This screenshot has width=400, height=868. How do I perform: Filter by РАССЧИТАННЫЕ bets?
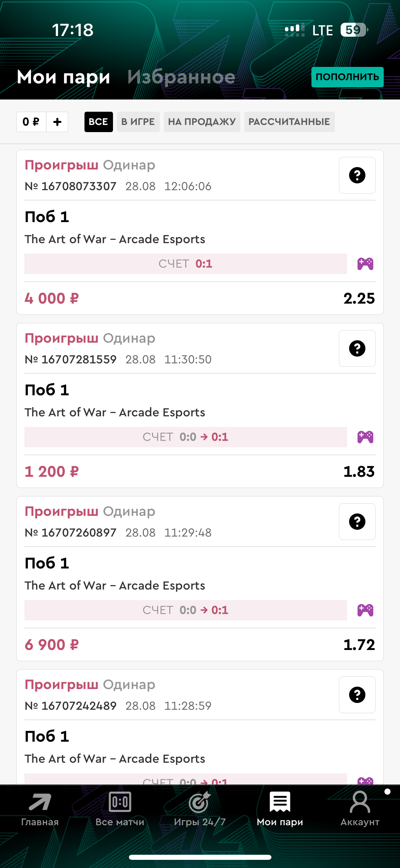tap(289, 122)
